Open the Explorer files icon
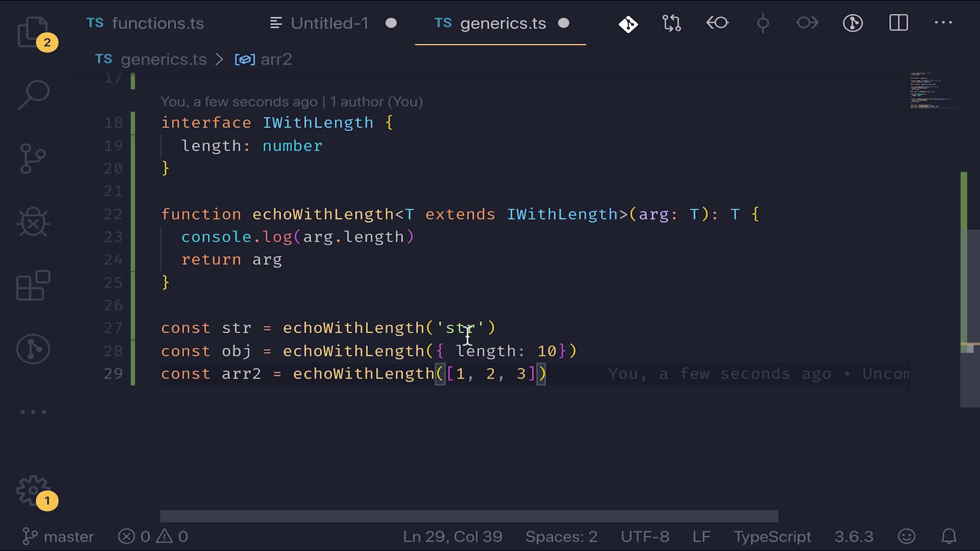The height and width of the screenshot is (551, 980). [33, 32]
